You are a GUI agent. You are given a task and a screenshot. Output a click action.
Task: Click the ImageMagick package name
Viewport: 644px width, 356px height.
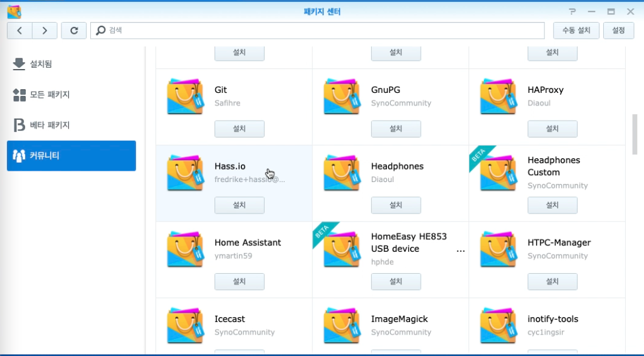(x=399, y=319)
